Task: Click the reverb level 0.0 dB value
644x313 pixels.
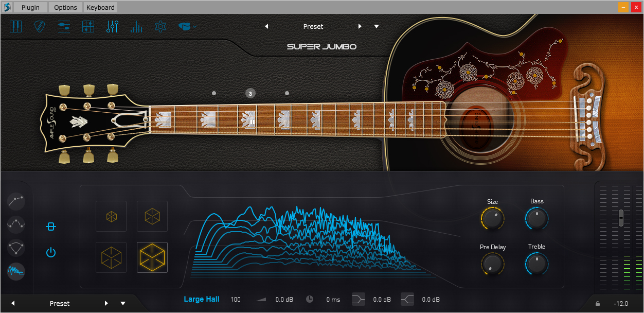Action: pos(284,300)
